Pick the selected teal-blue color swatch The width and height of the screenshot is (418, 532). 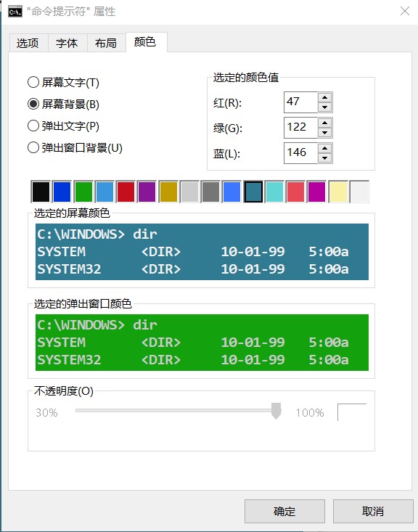point(253,192)
